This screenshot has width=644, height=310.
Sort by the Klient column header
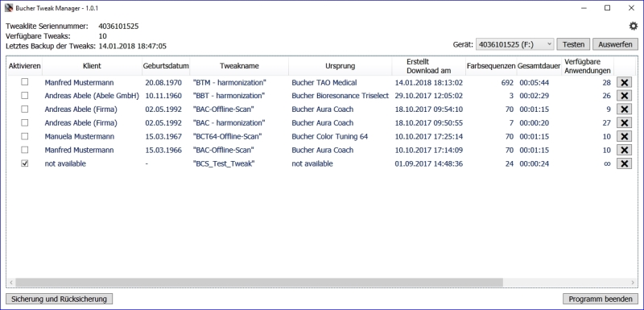(x=92, y=66)
